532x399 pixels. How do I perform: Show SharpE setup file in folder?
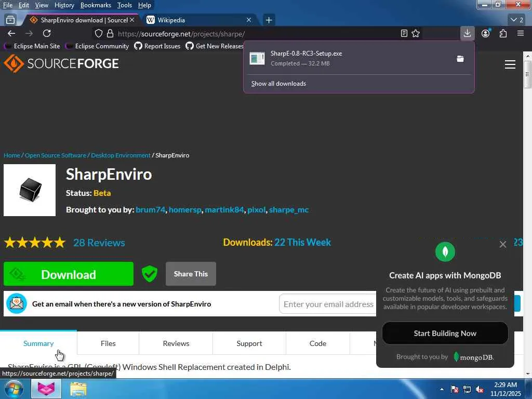[460, 59]
